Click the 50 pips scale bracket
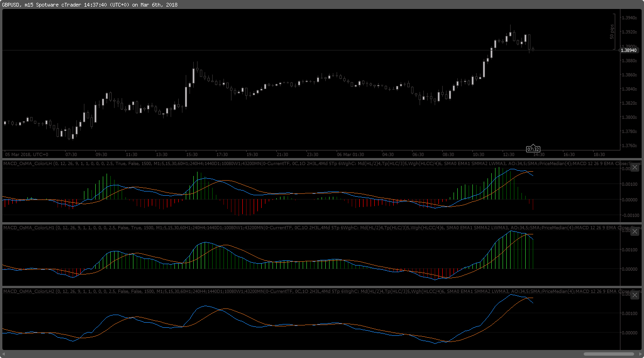 click(612, 31)
